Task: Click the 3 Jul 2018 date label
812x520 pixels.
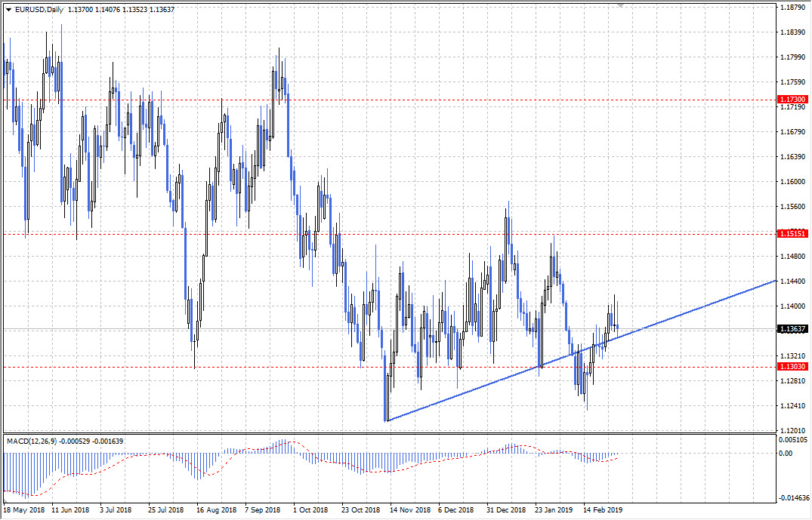Action: pos(116,509)
